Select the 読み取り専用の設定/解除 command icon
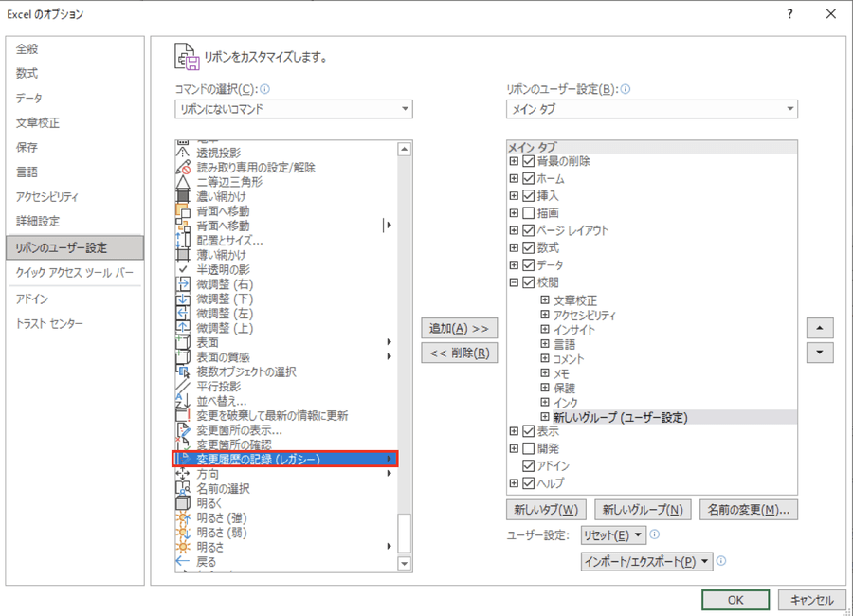 [183, 168]
